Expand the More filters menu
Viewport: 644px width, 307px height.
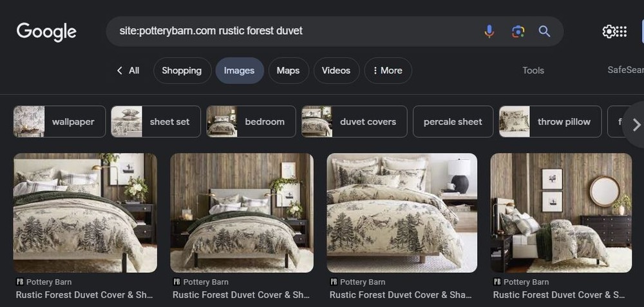tap(388, 70)
